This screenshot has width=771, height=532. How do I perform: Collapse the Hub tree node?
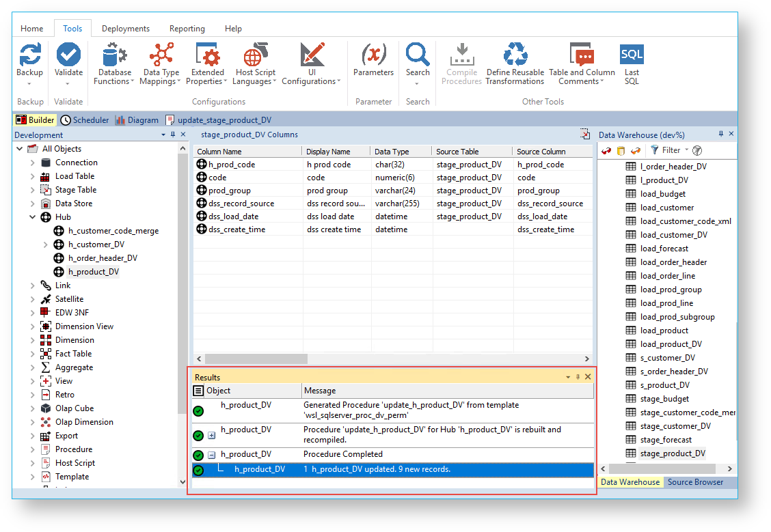point(32,217)
